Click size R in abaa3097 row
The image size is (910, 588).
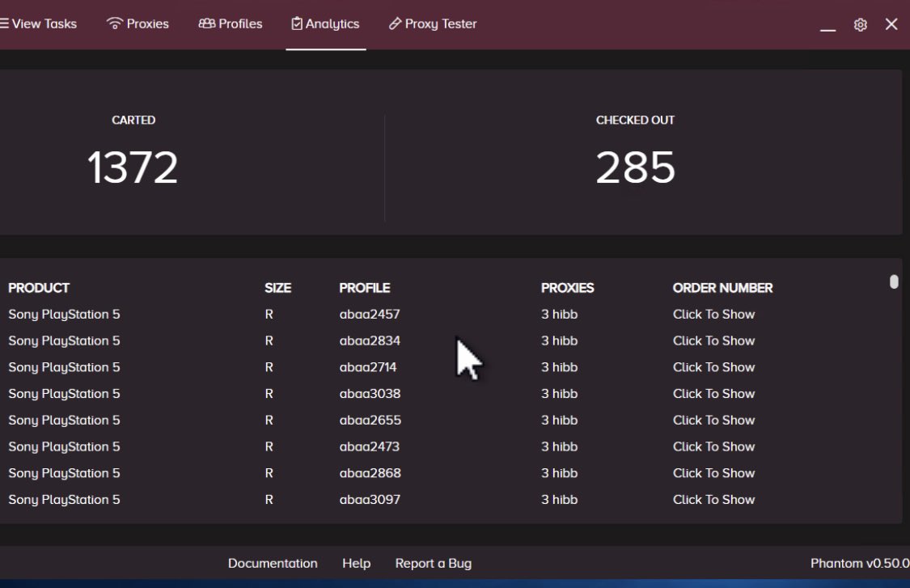pyautogui.click(x=269, y=500)
